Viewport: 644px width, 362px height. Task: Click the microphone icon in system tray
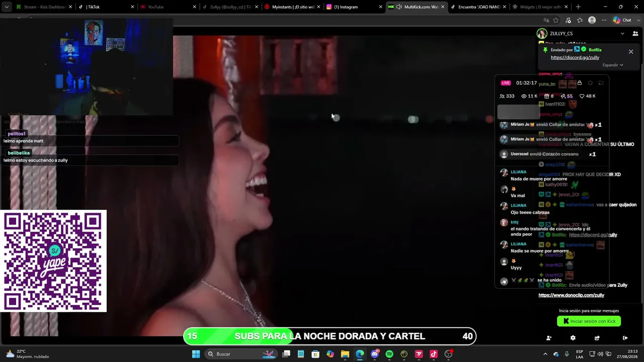pyautogui.click(x=567, y=354)
